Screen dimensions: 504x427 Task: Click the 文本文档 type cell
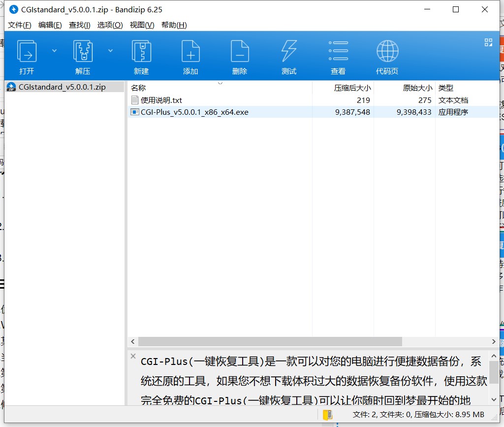pos(453,100)
